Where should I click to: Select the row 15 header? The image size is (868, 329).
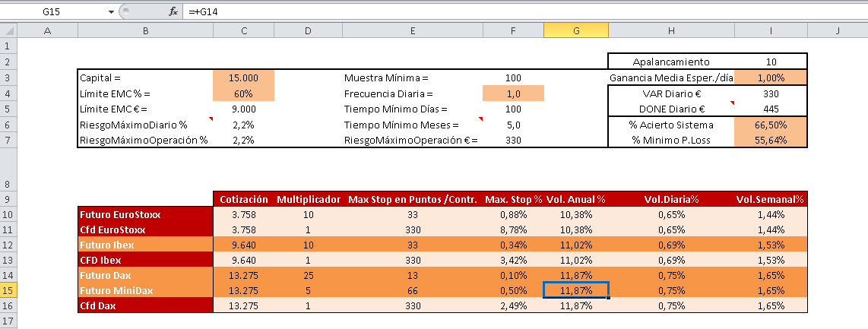pos(8,290)
